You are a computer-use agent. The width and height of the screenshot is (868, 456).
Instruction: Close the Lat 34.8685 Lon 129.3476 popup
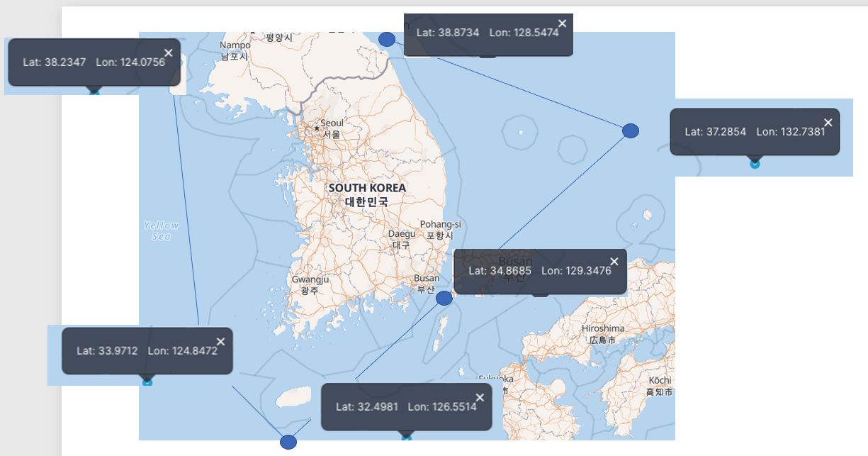click(614, 262)
